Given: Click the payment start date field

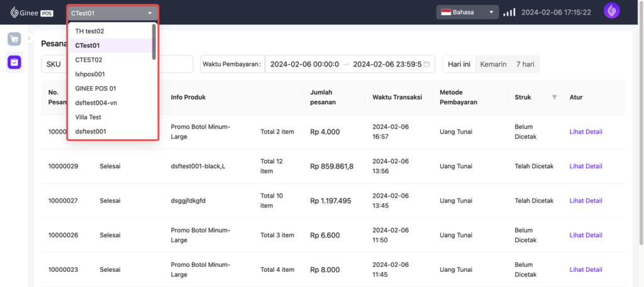Looking at the screenshot, I should [x=304, y=64].
